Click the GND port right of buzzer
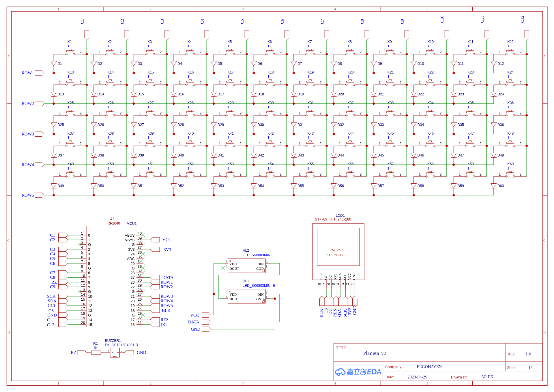Image resolution: width=554 pixels, height=392 pixels. tap(129, 353)
